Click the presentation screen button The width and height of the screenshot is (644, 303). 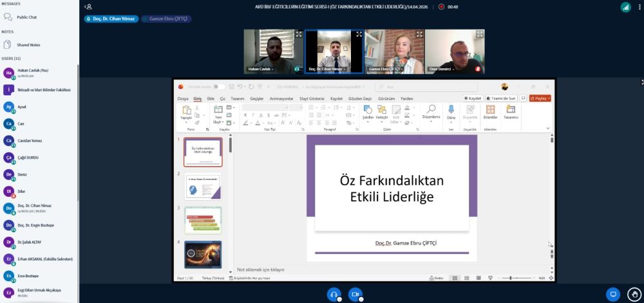[x=613, y=294]
